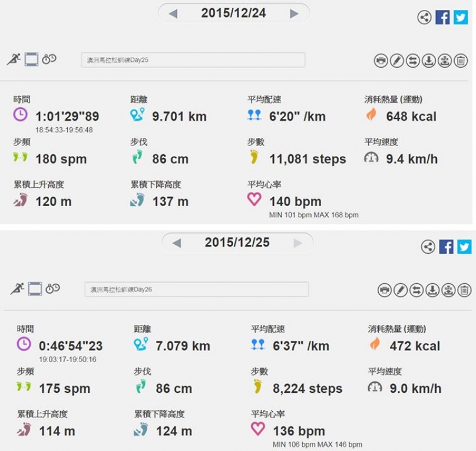Delete the Day25 workout with trash icon
Image resolution: width=476 pixels, height=451 pixels.
coord(461,61)
